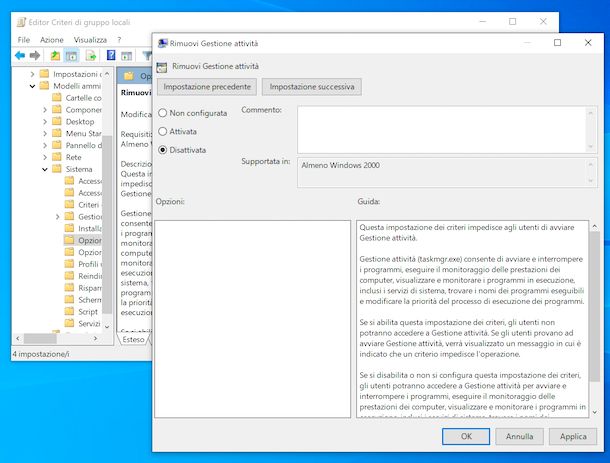Image resolution: width=610 pixels, height=463 pixels.
Task: Click the 4 impostazione/i status bar text
Action: pyautogui.click(x=40, y=354)
